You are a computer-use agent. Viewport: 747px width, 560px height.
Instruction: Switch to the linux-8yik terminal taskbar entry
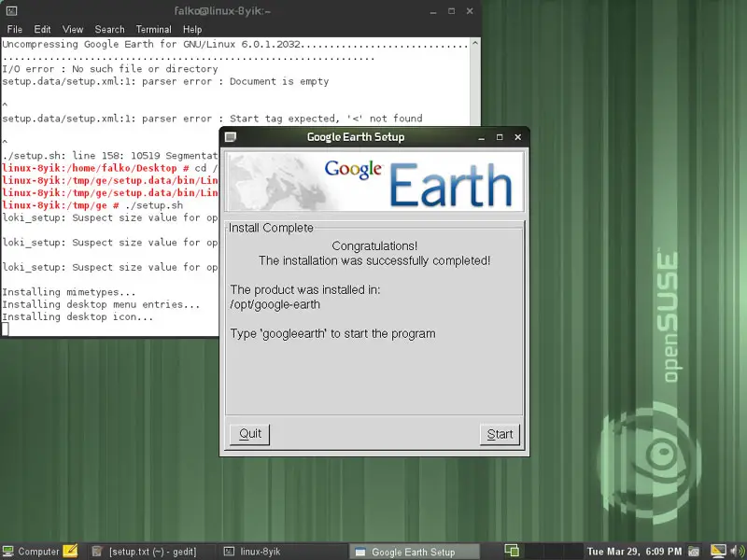pyautogui.click(x=283, y=552)
